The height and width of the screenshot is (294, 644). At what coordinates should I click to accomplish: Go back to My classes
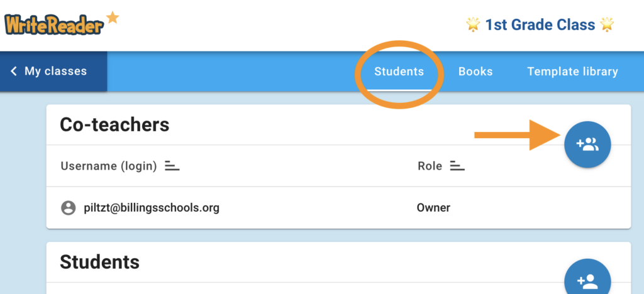(55, 72)
